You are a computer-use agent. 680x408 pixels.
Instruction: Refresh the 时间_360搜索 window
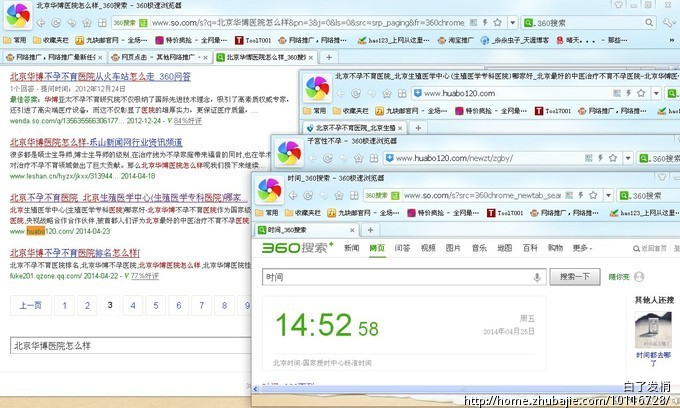coord(308,196)
